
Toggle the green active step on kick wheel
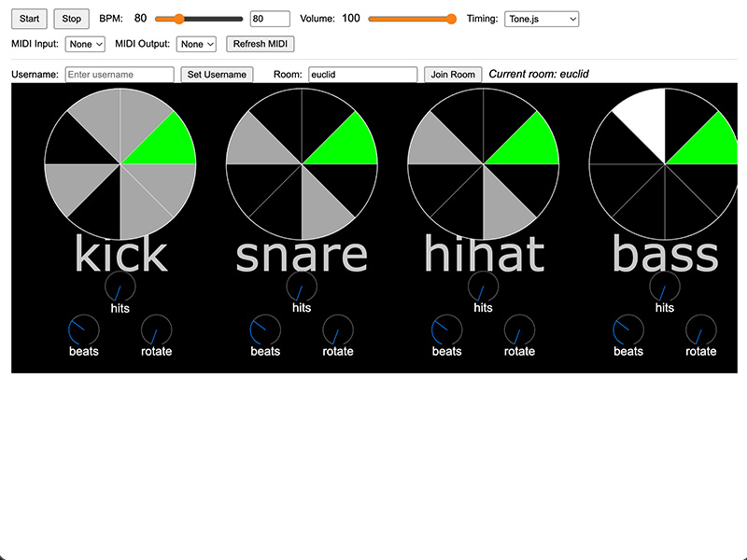[x=163, y=142]
